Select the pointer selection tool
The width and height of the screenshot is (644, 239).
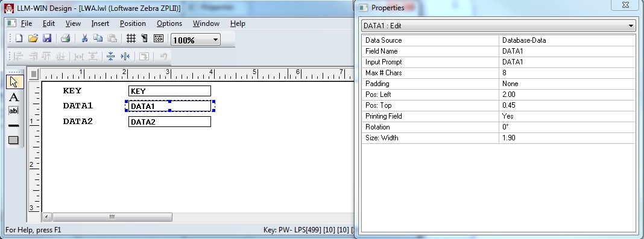[x=14, y=82]
